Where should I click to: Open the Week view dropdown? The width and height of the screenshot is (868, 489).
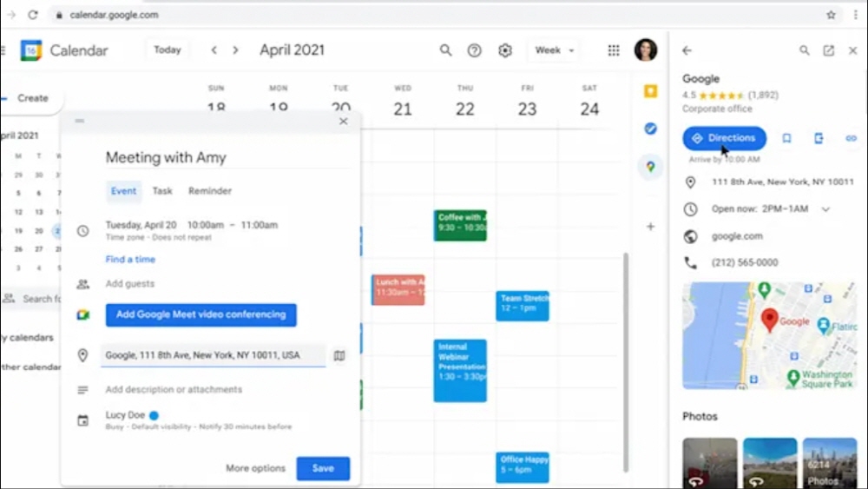554,50
